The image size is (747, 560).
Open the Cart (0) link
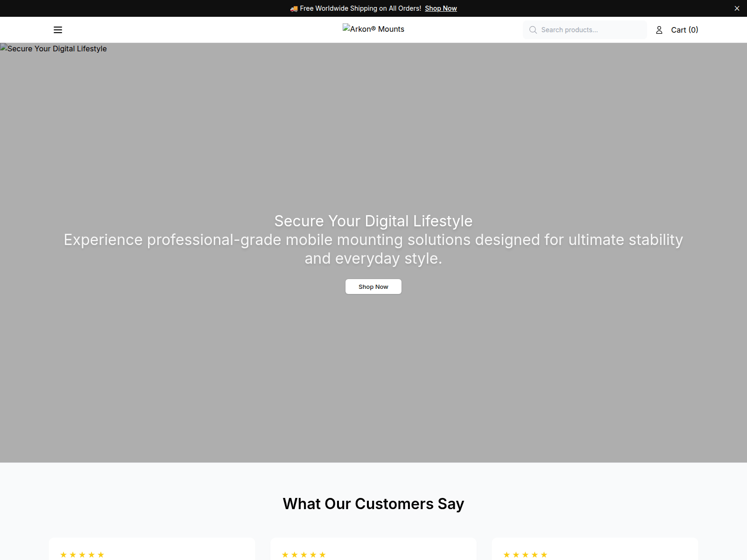(x=684, y=30)
